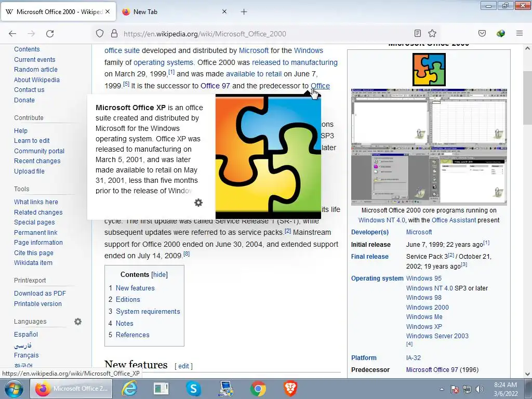This screenshot has width=532, height=399.
Task: Click the Donate sidebar link
Action: 24,100
